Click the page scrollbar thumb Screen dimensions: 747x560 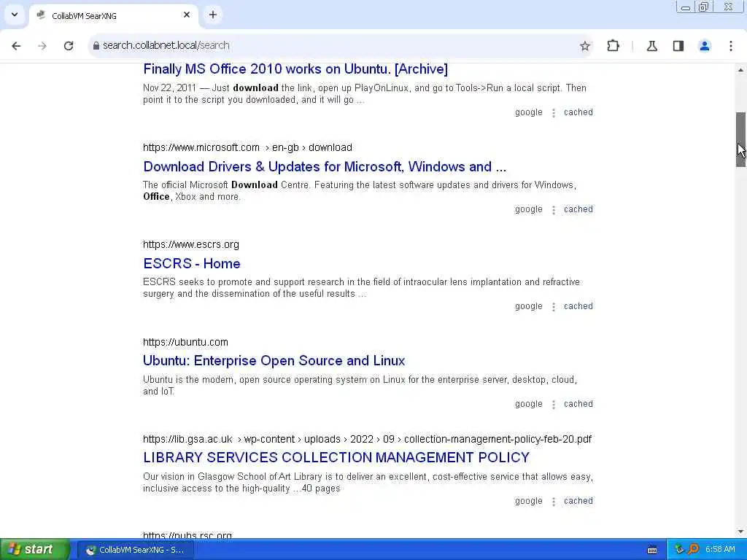point(740,139)
